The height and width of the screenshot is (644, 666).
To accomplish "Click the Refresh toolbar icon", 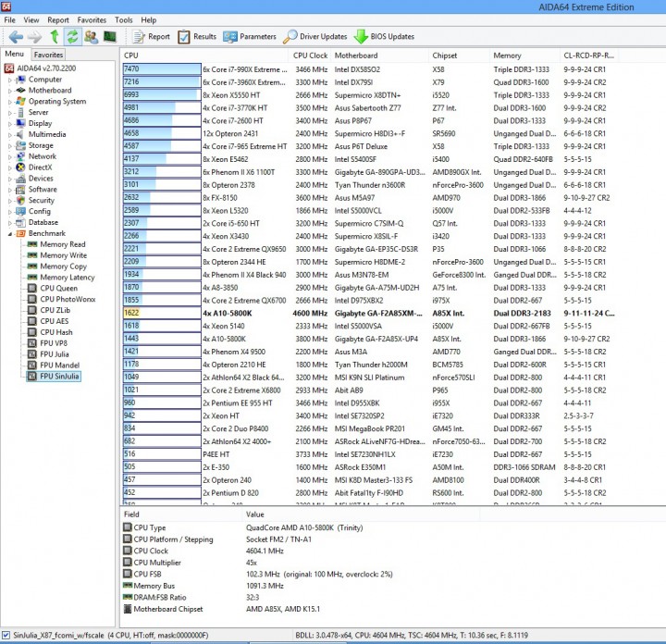I will tap(72, 36).
